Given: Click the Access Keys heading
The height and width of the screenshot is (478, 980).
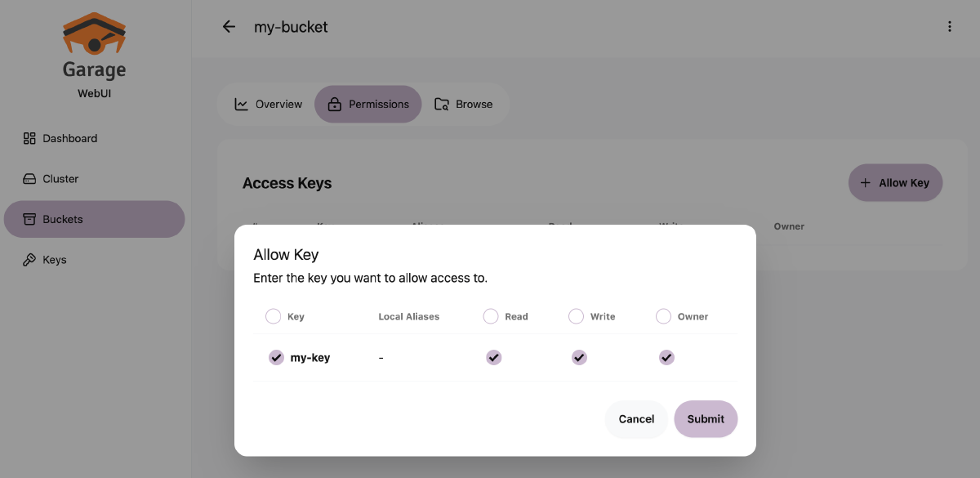Looking at the screenshot, I should 287,184.
